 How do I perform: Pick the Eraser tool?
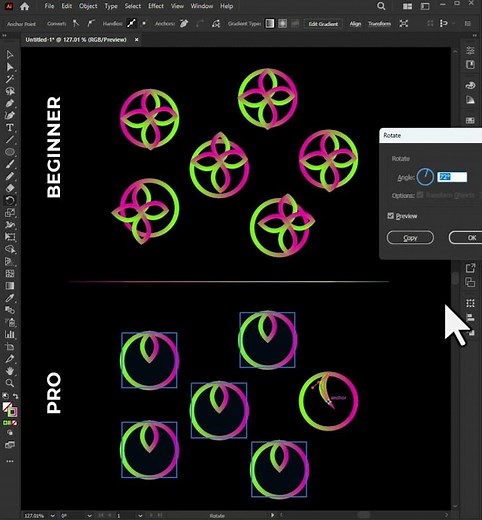[10, 188]
